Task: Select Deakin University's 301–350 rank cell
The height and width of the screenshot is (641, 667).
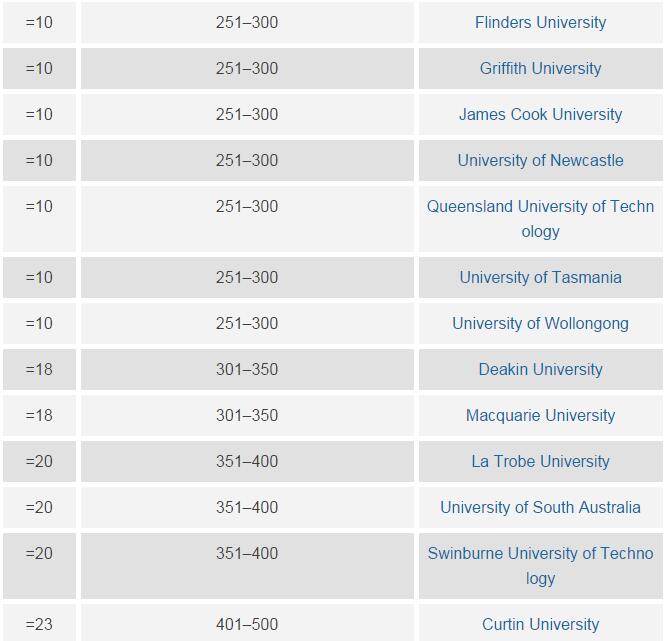Action: tap(247, 369)
